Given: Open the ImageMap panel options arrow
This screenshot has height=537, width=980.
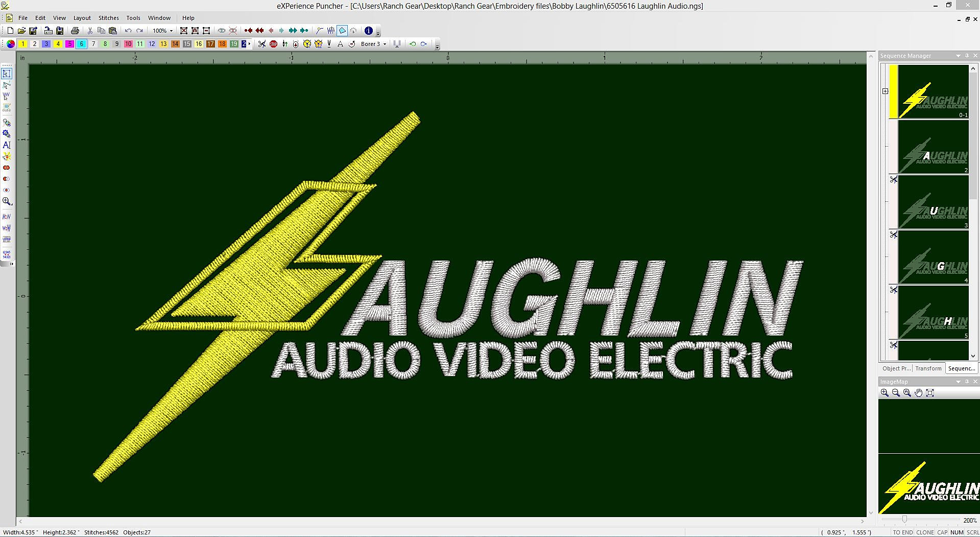Looking at the screenshot, I should click(x=959, y=382).
